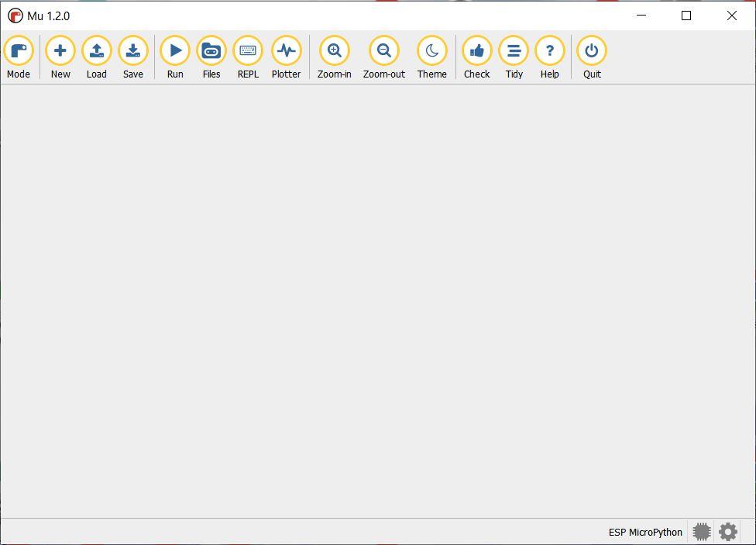Screen dimensions: 756x545
Task: Zoom-in the editor text
Action: coord(334,57)
